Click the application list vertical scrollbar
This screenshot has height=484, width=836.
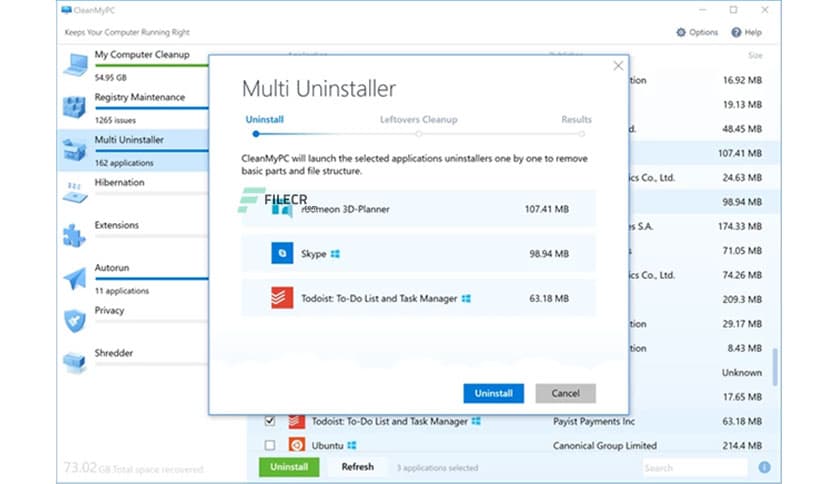(775, 367)
